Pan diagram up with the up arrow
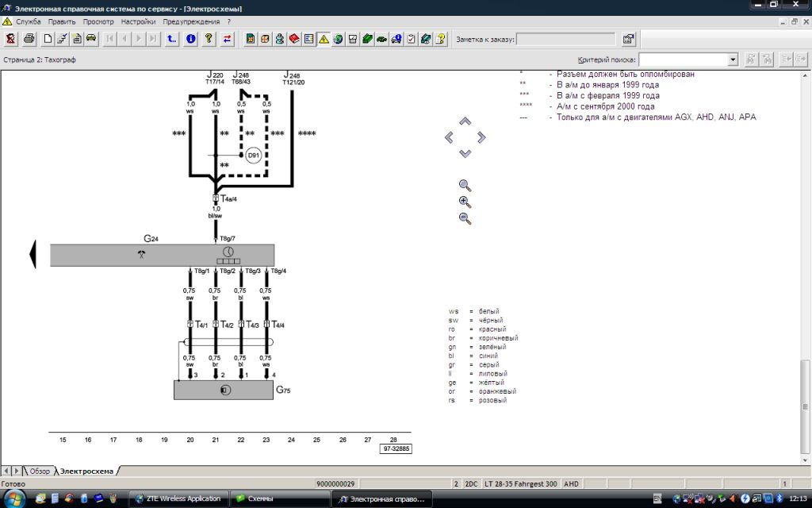The image size is (812, 508). pyautogui.click(x=465, y=121)
